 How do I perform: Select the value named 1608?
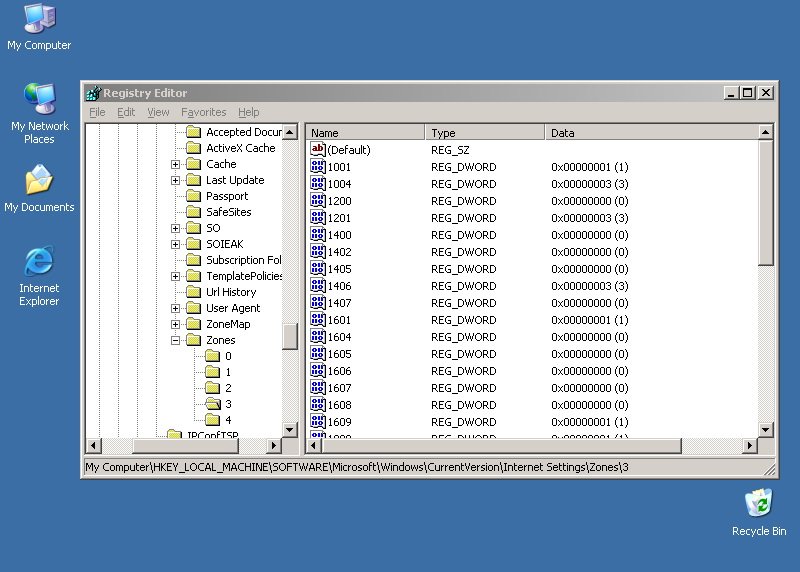click(339, 405)
